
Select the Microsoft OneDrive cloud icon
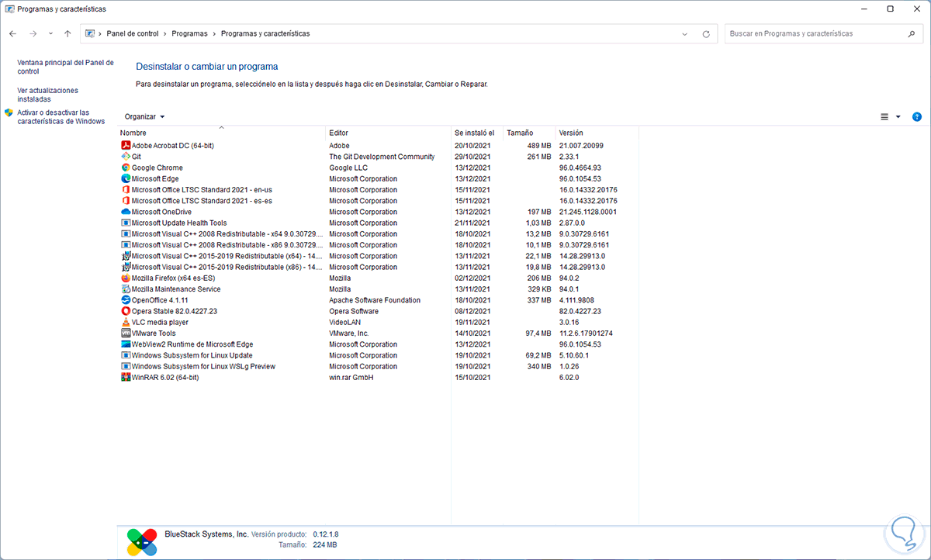[x=126, y=212]
